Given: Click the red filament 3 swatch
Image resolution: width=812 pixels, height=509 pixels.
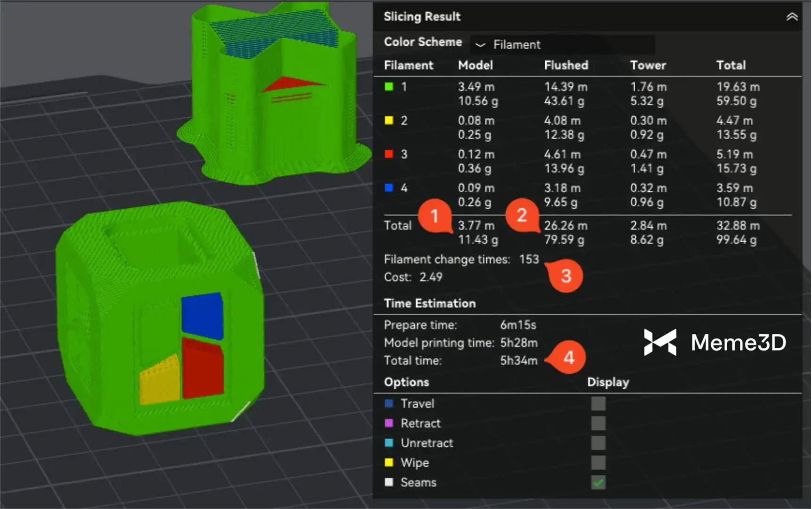Looking at the screenshot, I should pos(389,154).
